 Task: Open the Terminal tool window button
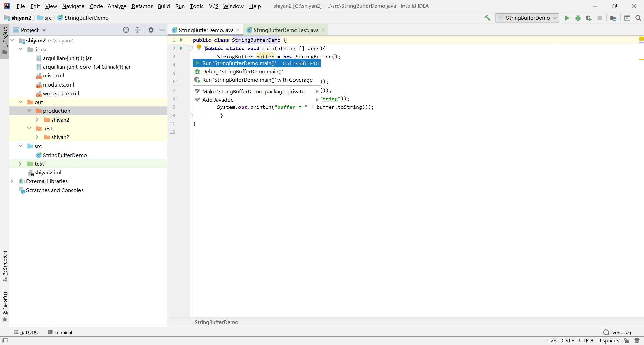coord(60,332)
